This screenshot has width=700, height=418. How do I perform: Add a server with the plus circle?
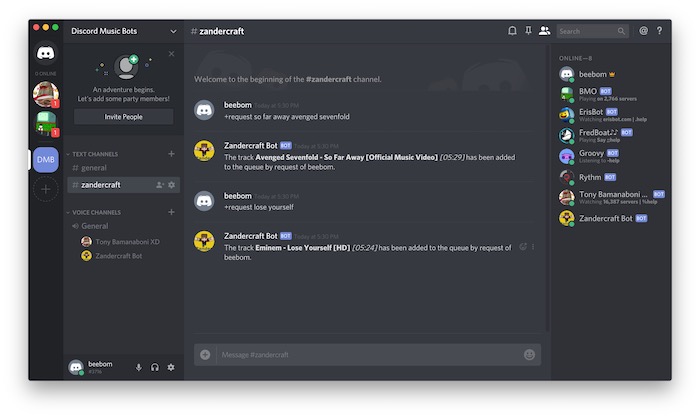click(46, 189)
